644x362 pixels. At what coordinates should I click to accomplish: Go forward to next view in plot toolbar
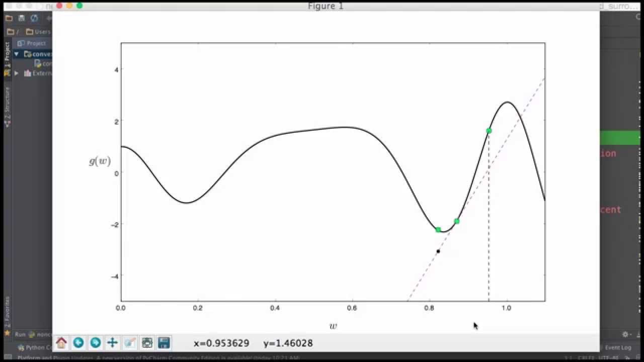pos(95,343)
